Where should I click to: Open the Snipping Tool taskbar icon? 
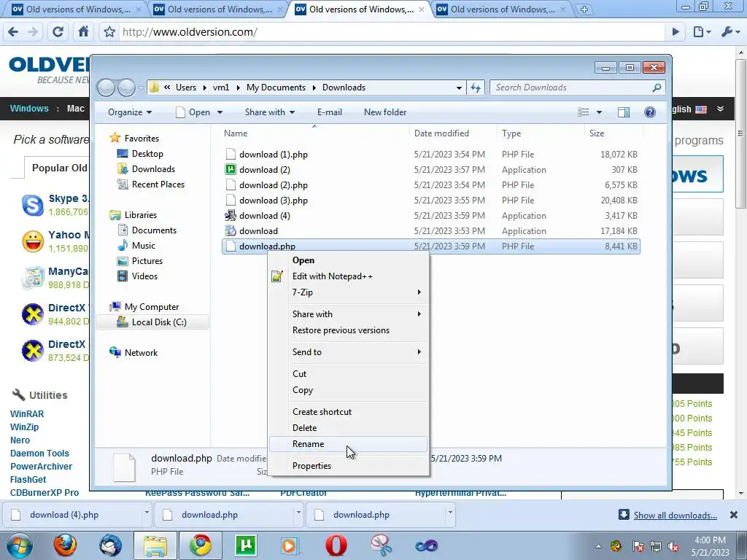[381, 545]
